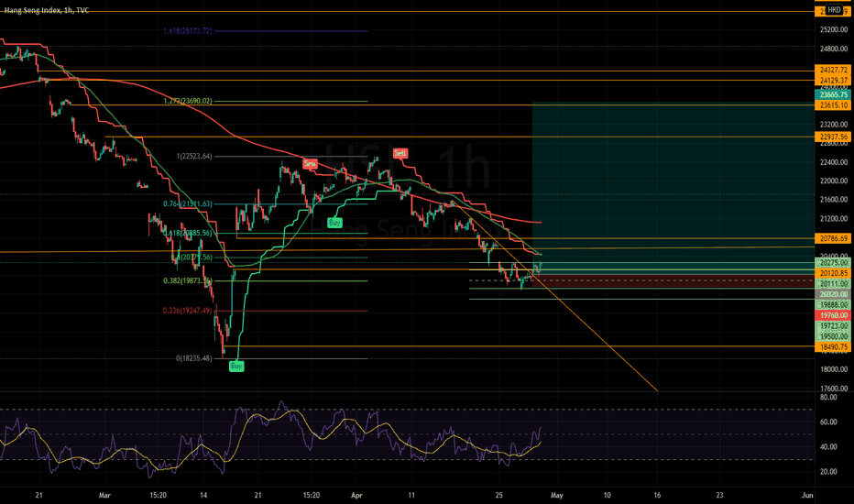This screenshot has width=854, height=504.
Task: Click the Mar date on time axis
Action: (104, 495)
